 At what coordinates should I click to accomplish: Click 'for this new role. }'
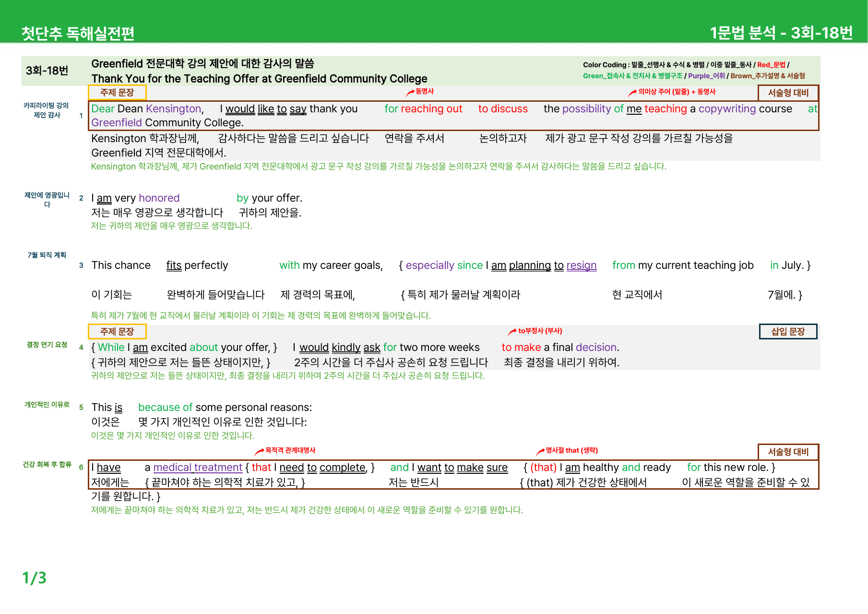[731, 468]
